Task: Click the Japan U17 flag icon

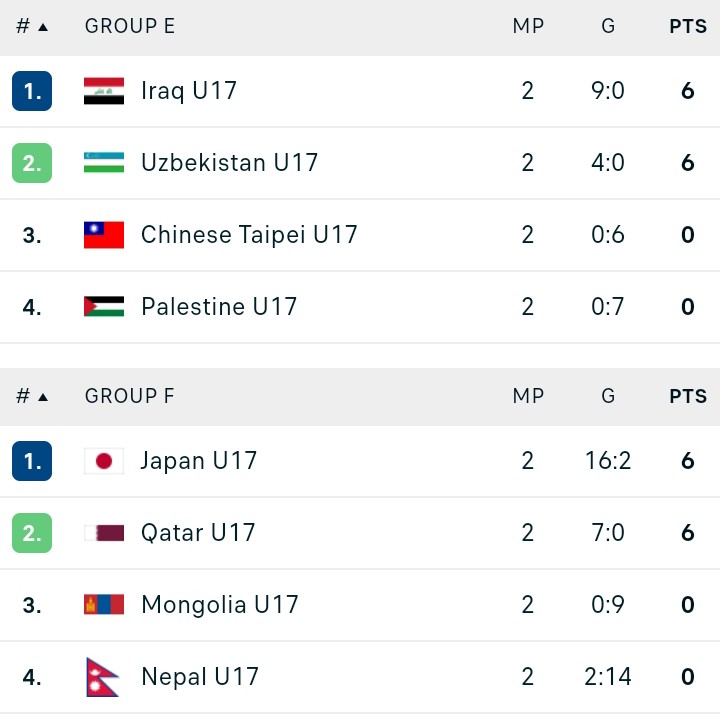Action: point(104,461)
